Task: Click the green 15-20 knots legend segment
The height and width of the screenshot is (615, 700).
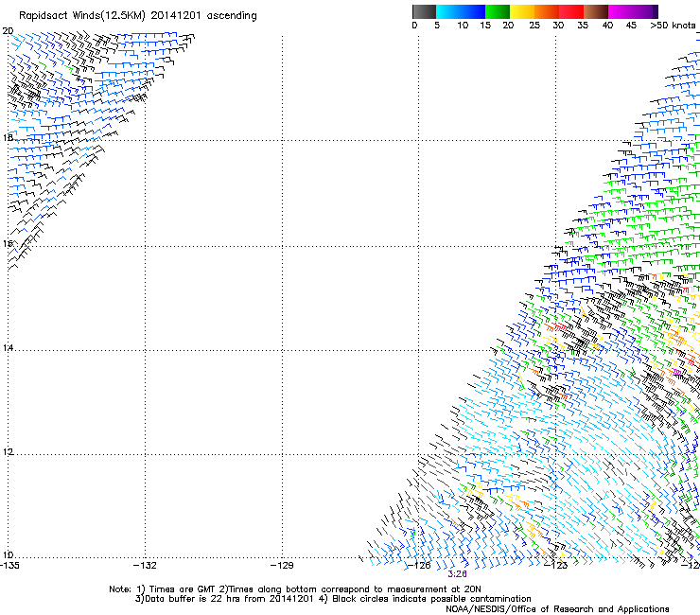Action: click(498, 11)
